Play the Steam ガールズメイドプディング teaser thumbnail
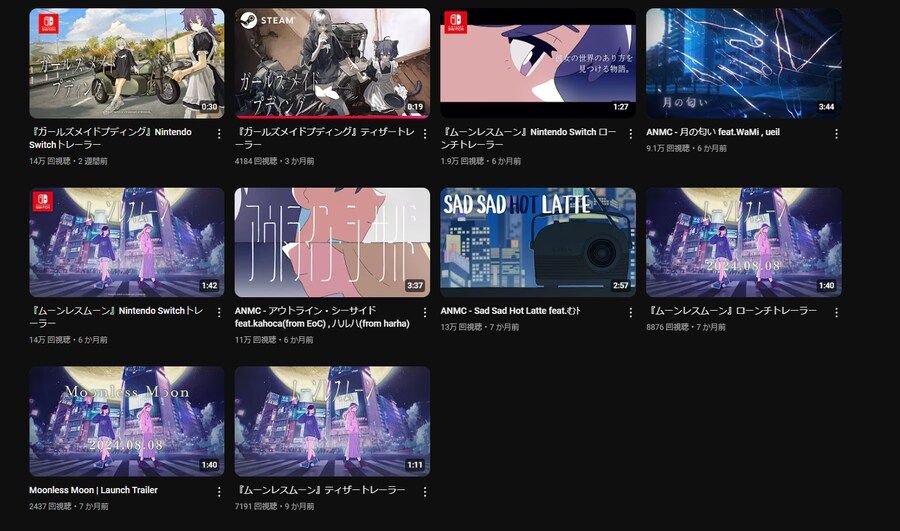 [x=332, y=63]
